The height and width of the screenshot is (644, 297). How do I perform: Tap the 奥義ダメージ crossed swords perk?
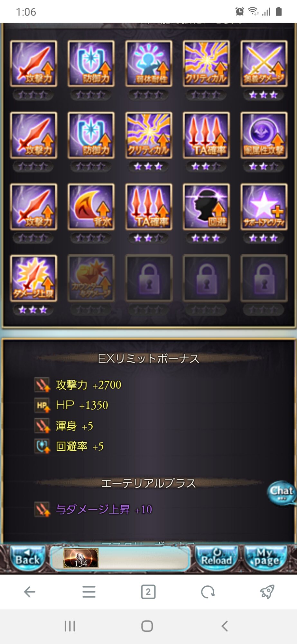pyautogui.click(x=264, y=63)
